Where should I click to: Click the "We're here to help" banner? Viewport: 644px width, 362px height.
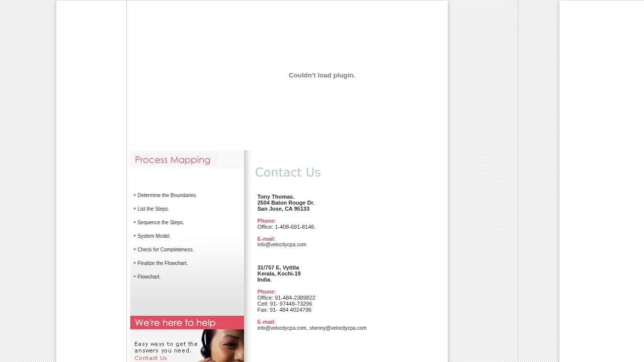pyautogui.click(x=187, y=322)
